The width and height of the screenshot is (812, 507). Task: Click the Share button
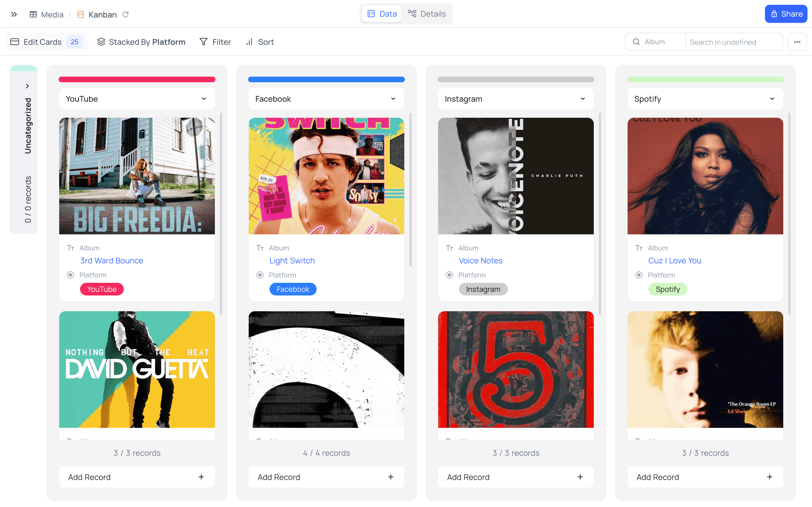coord(785,14)
